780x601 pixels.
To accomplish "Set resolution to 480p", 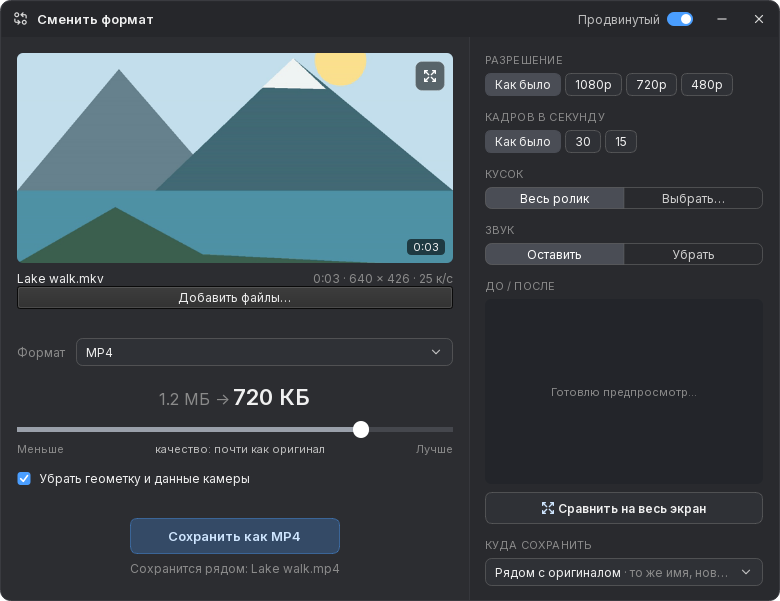I will click(x=706, y=85).
